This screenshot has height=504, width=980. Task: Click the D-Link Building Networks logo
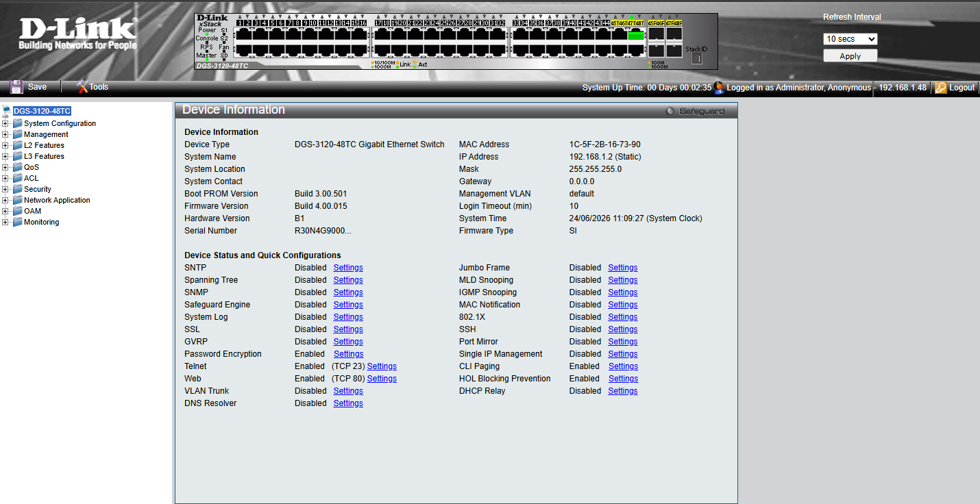(77, 34)
